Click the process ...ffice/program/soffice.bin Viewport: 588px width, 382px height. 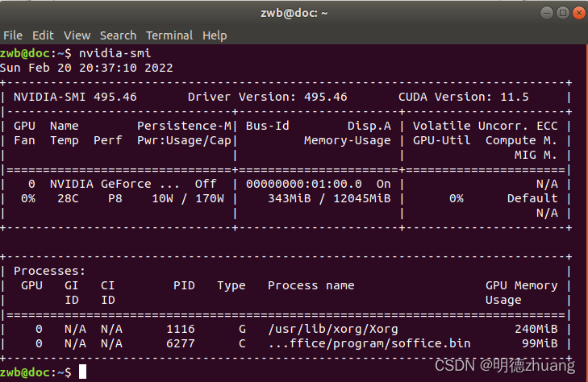[369, 343]
